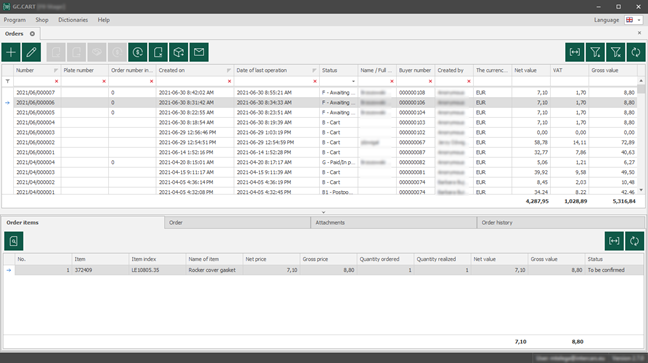Sort orders by the Buyer number header
Screen dimensions: 648x363
click(x=415, y=70)
